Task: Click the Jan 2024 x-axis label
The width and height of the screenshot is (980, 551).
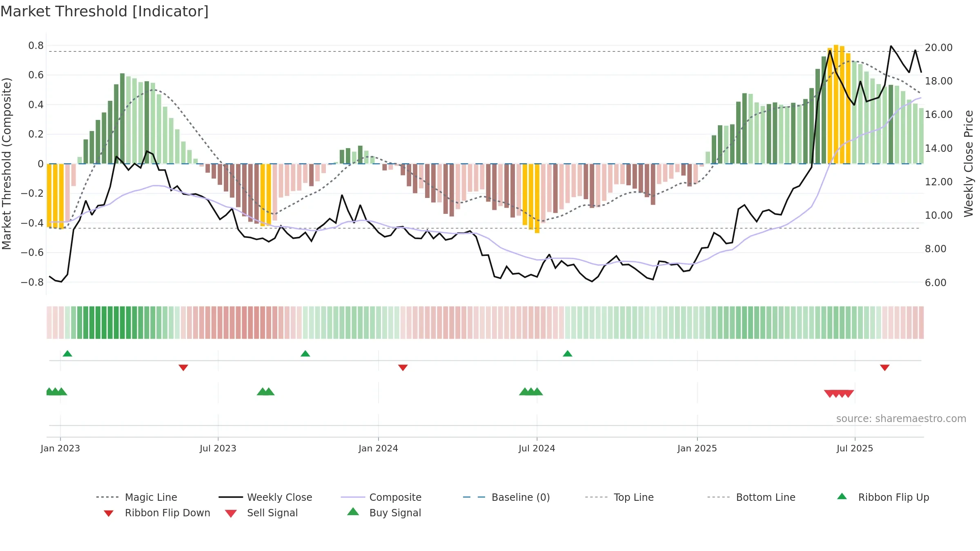Action: point(379,448)
